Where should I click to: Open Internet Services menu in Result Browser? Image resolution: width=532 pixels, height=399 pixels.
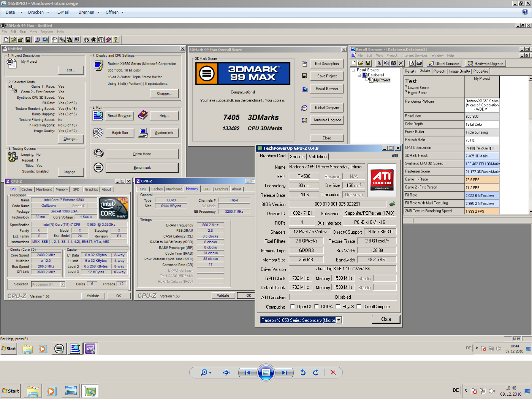click(414, 55)
